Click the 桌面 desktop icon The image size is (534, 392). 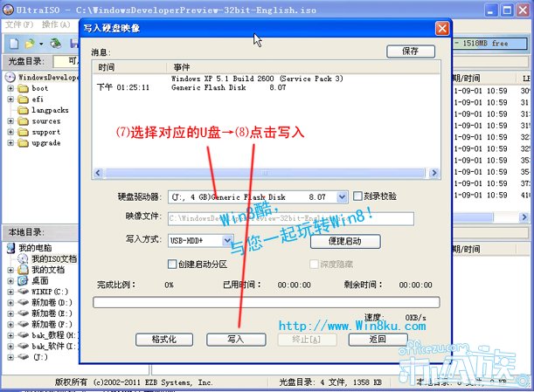[x=23, y=281]
